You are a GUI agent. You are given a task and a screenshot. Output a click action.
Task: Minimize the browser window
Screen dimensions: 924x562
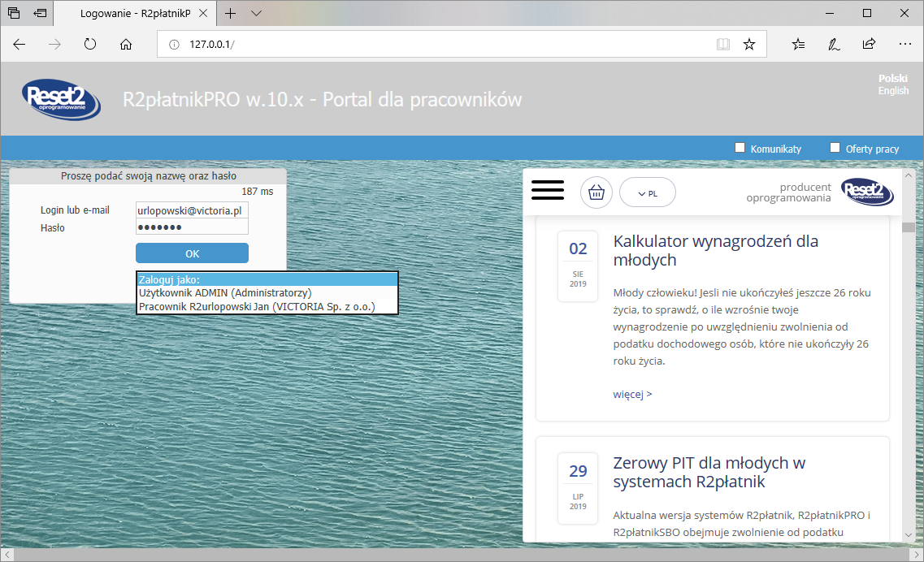click(x=830, y=13)
